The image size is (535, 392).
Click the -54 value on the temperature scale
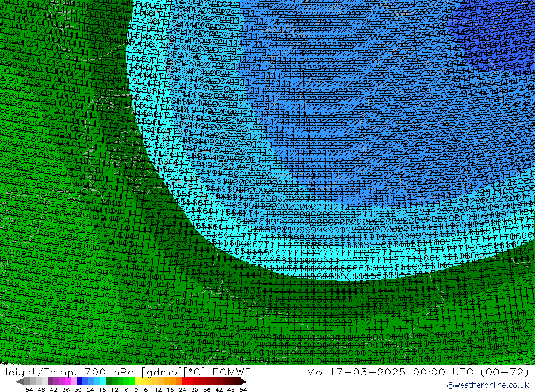click(27, 390)
